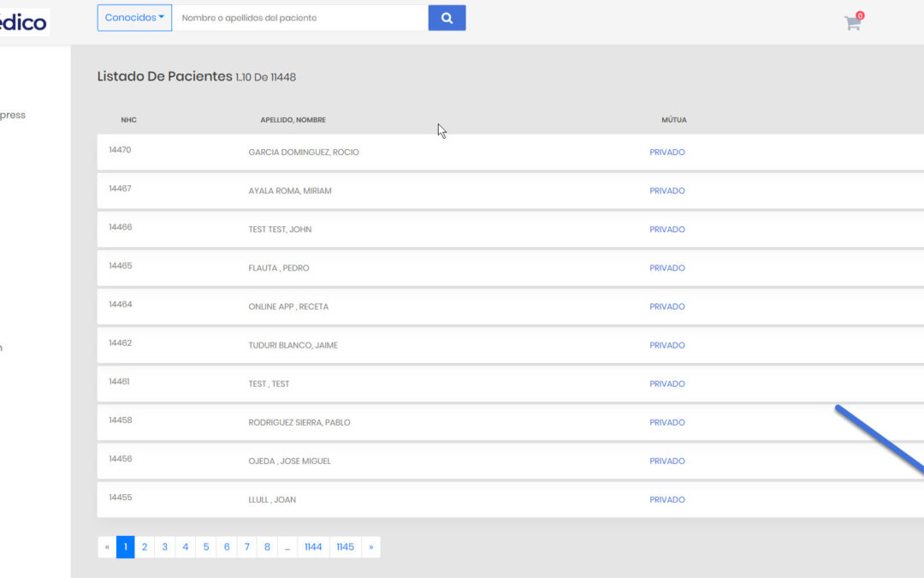This screenshot has height=578, width=924.
Task: Go to pagination page 4
Action: 186,546
